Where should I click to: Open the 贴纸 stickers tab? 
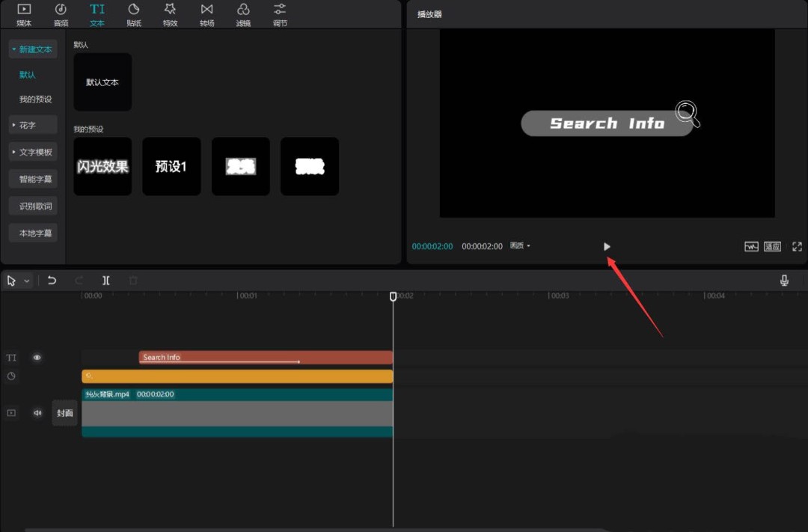(134, 14)
